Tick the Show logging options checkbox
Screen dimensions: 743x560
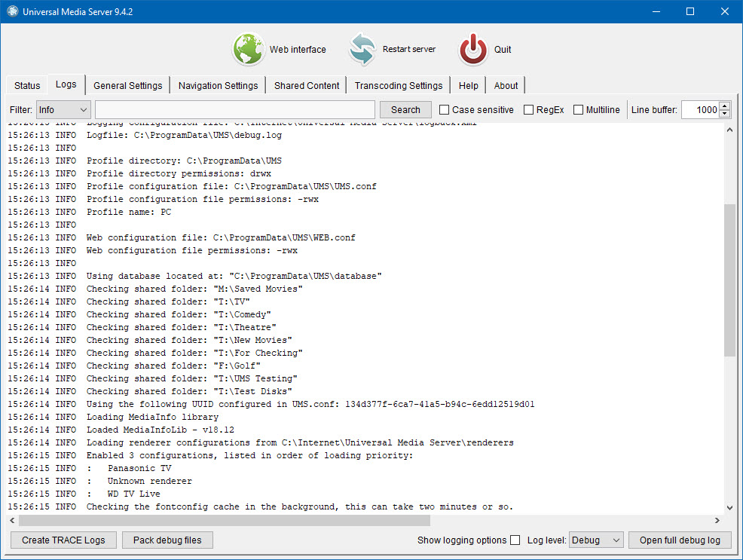pos(515,540)
